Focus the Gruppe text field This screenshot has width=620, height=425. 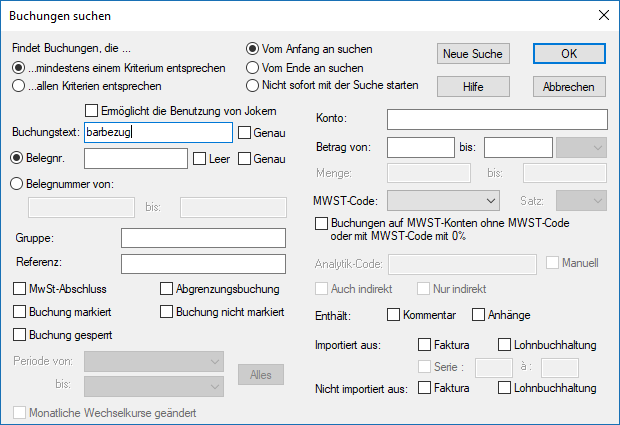pyautogui.click(x=203, y=238)
